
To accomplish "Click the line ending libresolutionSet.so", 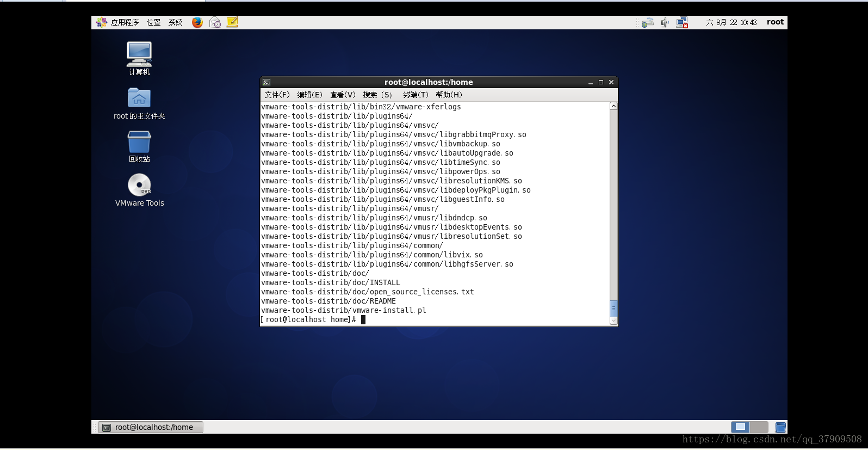I will coord(392,236).
